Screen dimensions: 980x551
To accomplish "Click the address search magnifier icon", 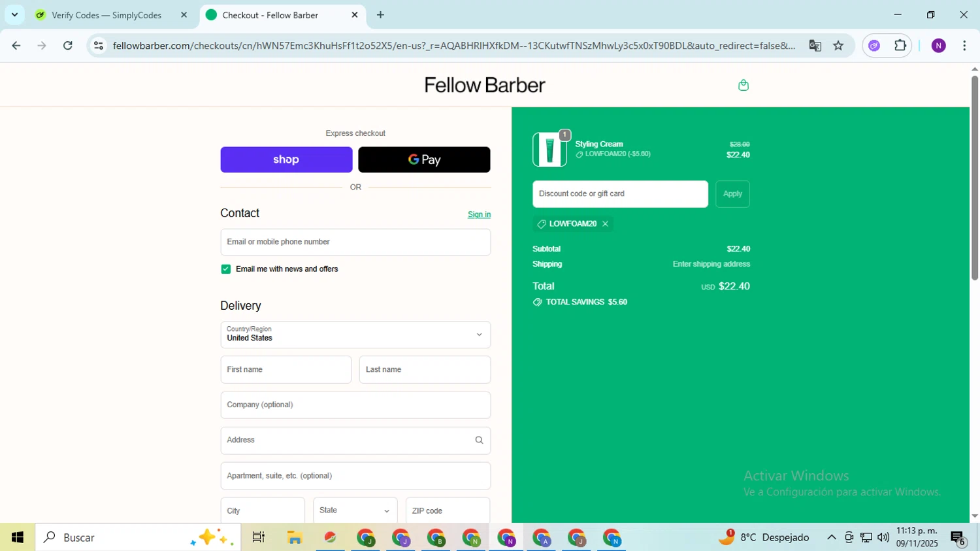I will click(479, 441).
